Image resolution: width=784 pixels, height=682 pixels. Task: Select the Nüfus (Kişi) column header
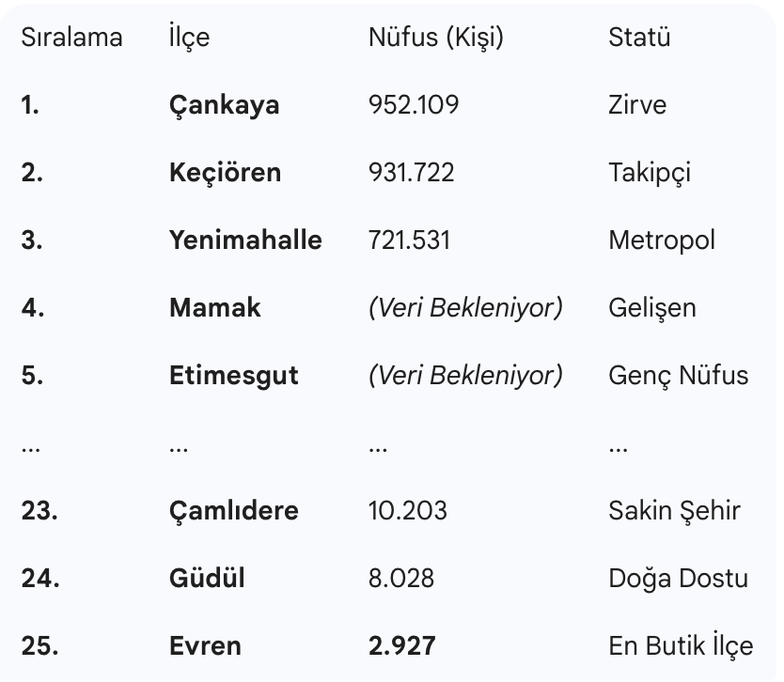pyautogui.click(x=436, y=38)
